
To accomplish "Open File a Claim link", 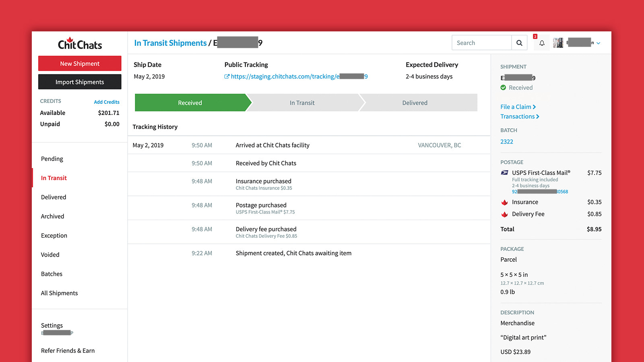I will point(518,107).
